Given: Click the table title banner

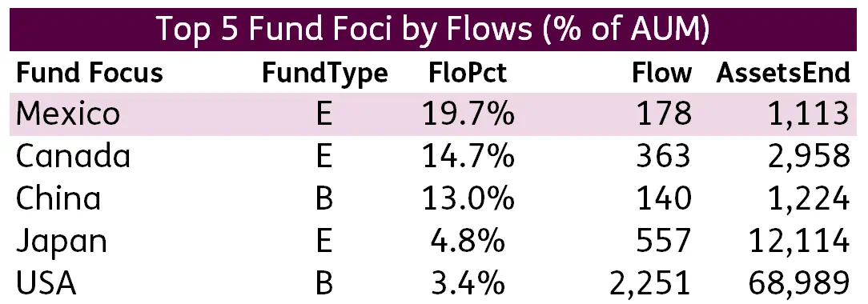Looking at the screenshot, I should [x=433, y=30].
